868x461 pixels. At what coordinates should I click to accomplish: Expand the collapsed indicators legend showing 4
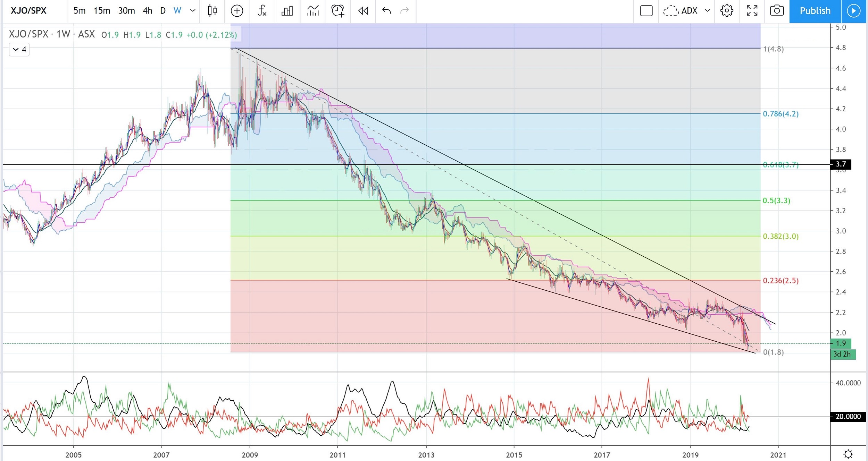[x=19, y=50]
